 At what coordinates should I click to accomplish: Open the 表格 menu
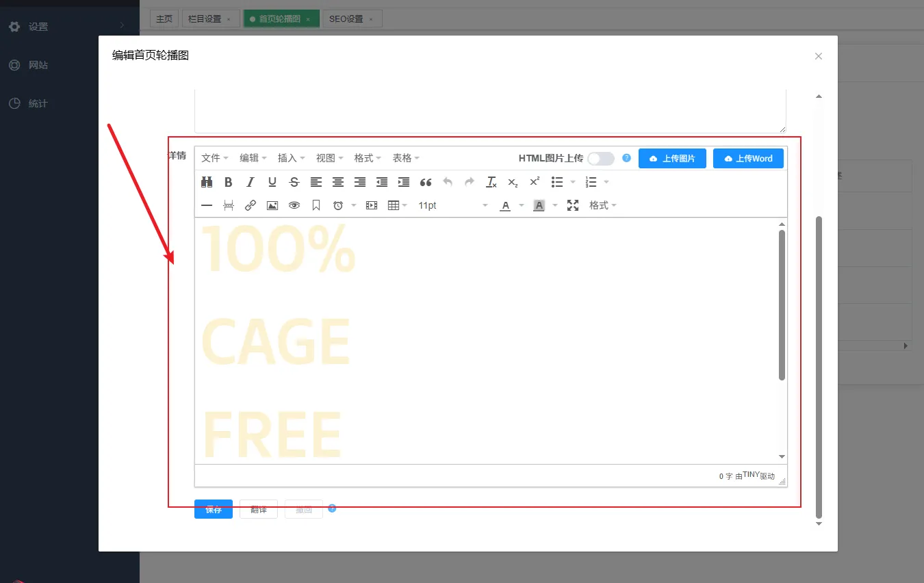(407, 158)
